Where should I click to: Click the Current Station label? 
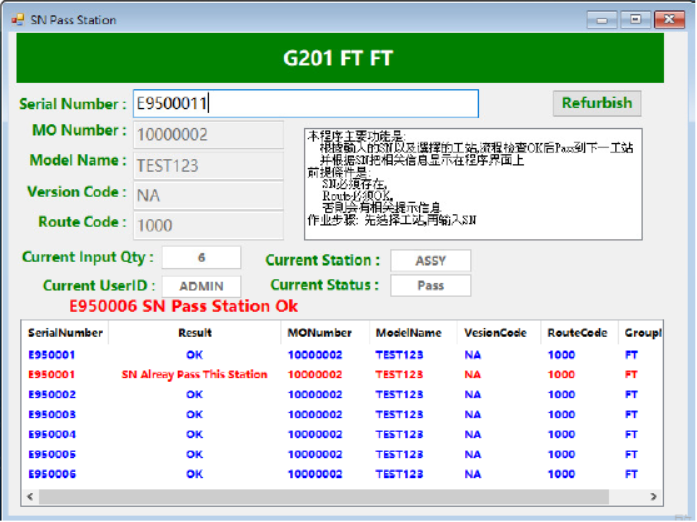(323, 260)
